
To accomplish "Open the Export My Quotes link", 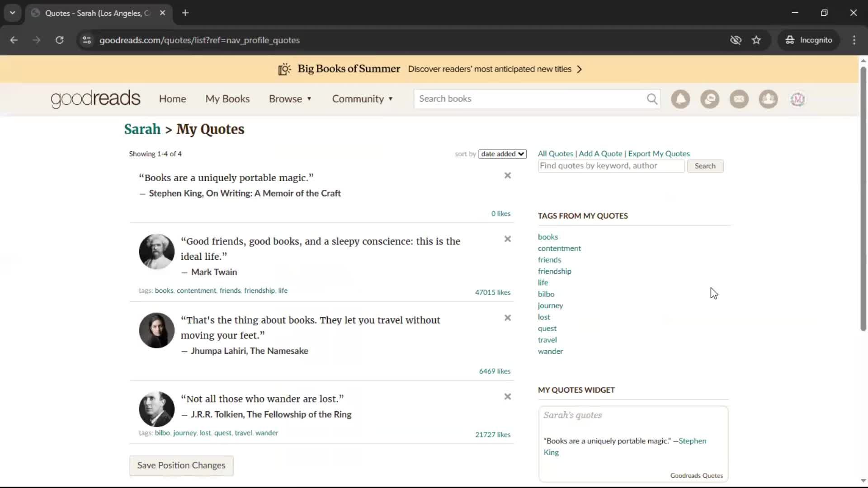I will coord(659,154).
